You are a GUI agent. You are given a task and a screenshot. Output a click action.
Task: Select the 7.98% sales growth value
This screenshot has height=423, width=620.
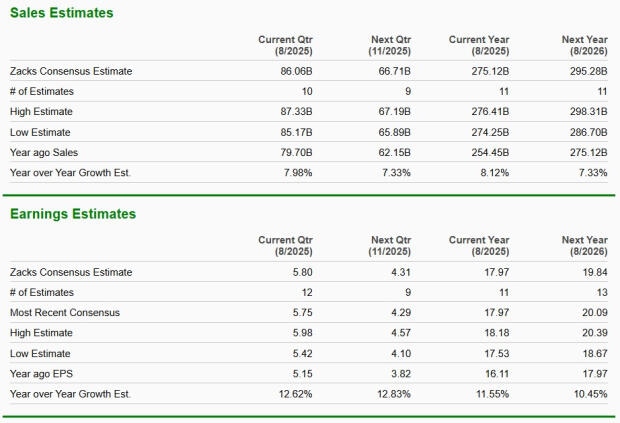(298, 172)
